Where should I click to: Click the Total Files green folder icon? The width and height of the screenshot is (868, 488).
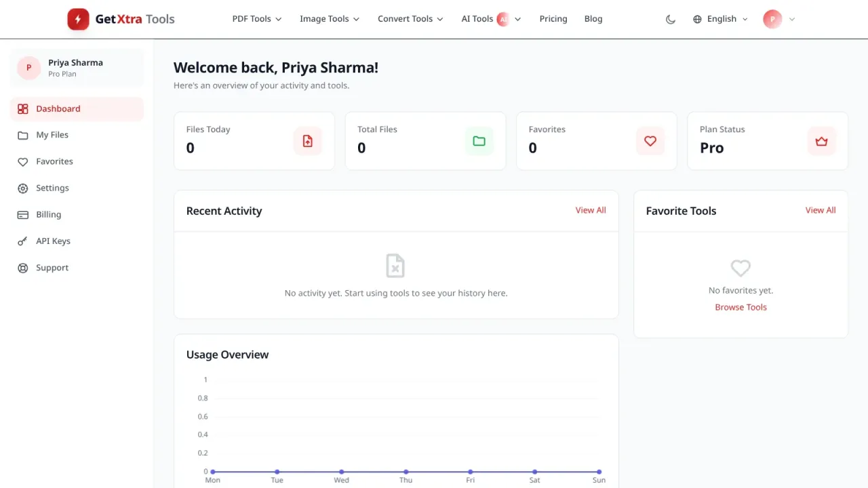click(479, 141)
